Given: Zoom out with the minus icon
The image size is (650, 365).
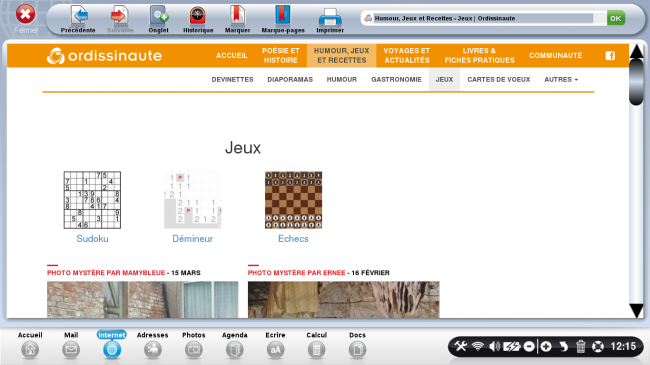Looking at the screenshot, I should tap(529, 346).
